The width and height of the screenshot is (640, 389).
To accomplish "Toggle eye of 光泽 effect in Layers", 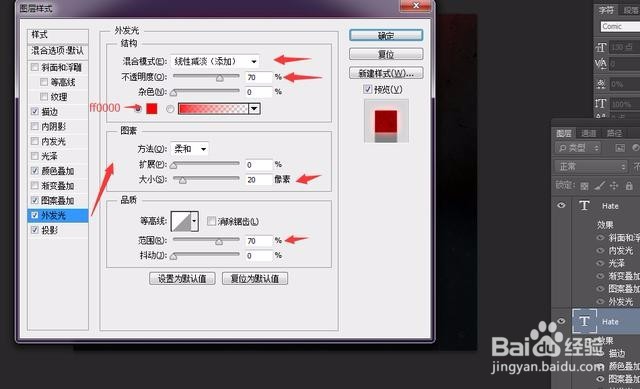I will 600,263.
